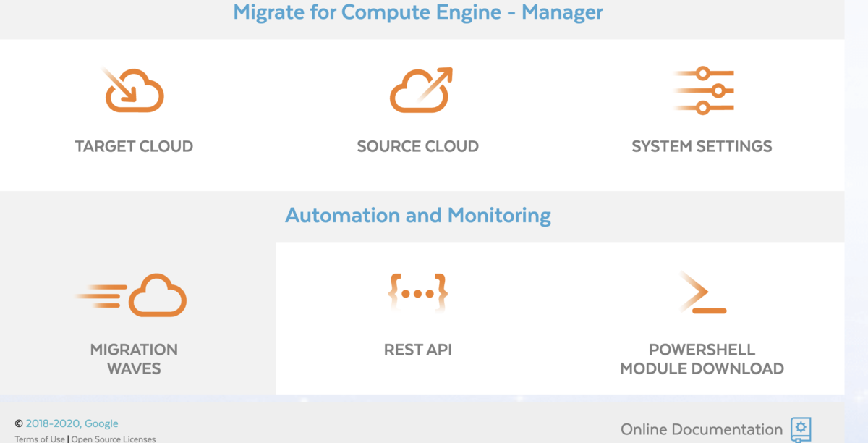Click the Source Cloud icon
Image resolution: width=868 pixels, height=443 pixels.
(418, 89)
